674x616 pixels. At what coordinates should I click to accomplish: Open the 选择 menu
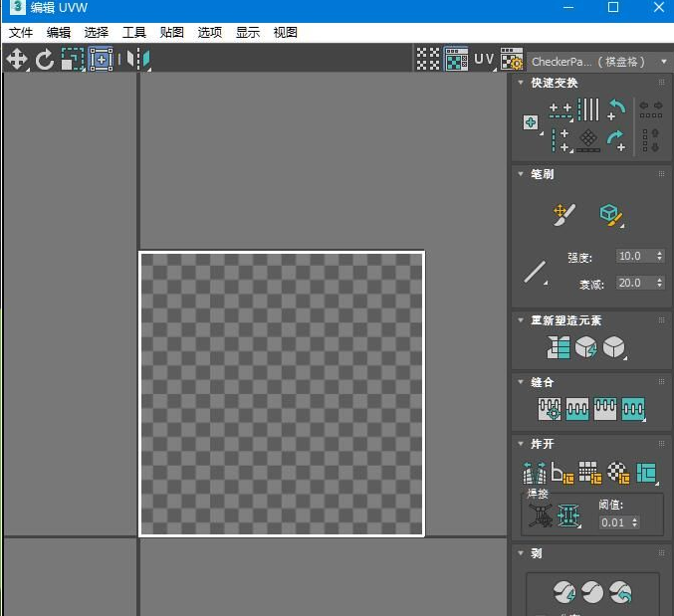pyautogui.click(x=97, y=33)
